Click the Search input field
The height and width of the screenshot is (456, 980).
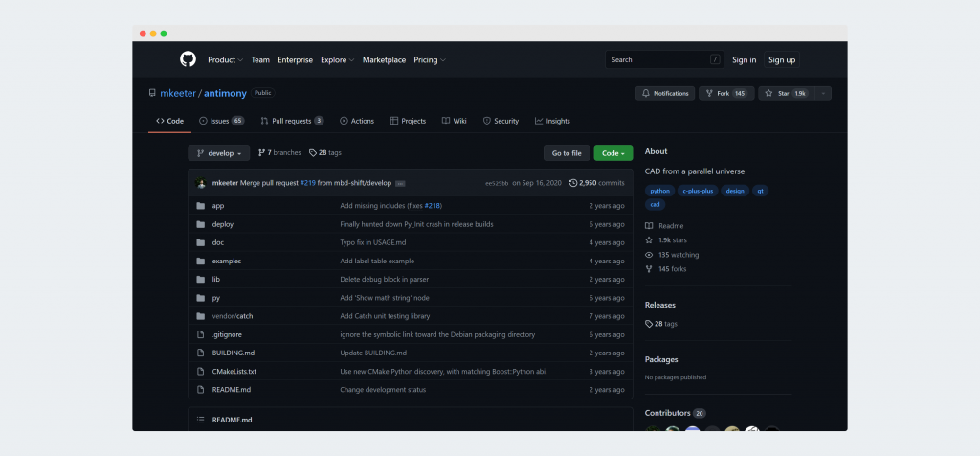tap(664, 60)
